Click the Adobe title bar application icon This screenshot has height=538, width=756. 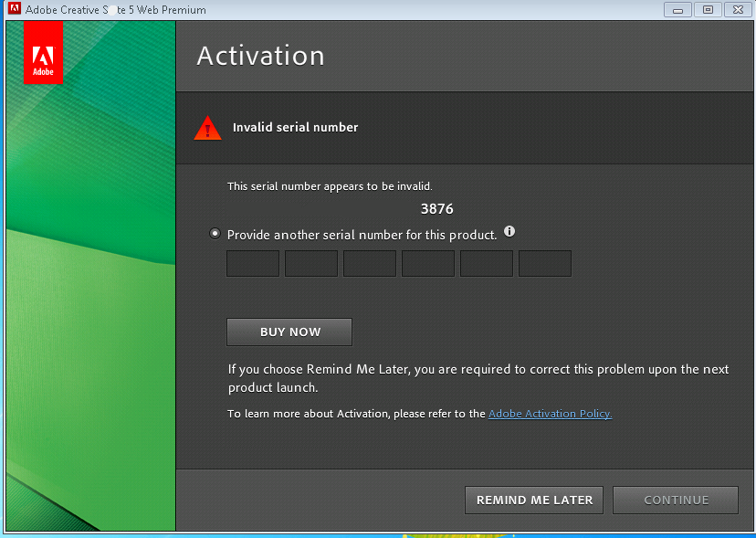pyautogui.click(x=15, y=9)
